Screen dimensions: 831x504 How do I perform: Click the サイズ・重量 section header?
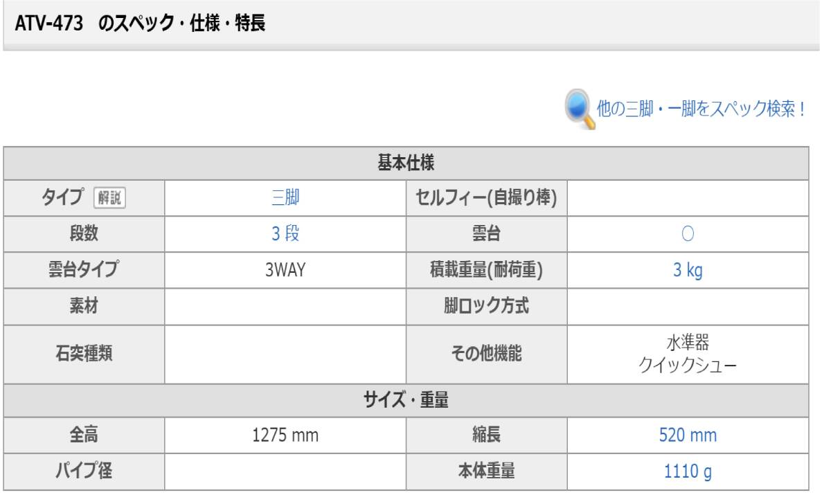[406, 401]
